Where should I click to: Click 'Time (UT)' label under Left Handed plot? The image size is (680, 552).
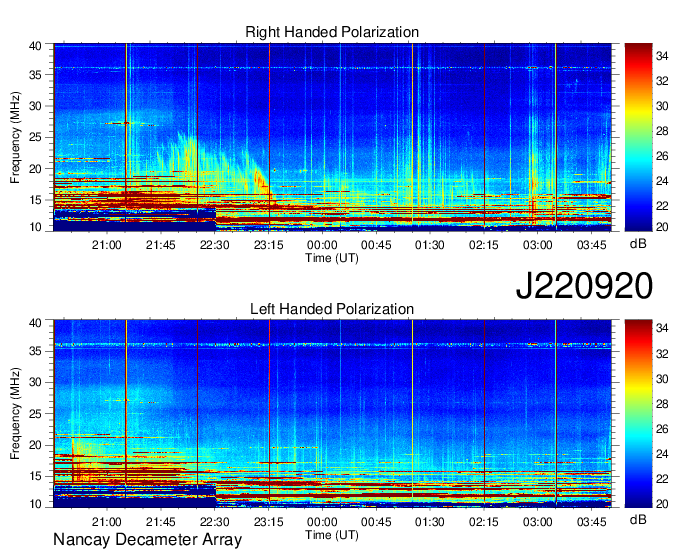point(332,535)
